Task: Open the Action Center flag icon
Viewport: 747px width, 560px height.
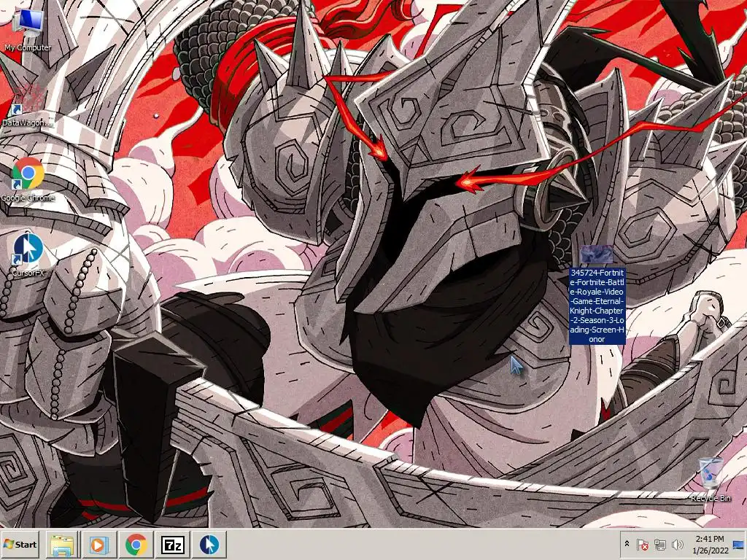Action: click(642, 544)
